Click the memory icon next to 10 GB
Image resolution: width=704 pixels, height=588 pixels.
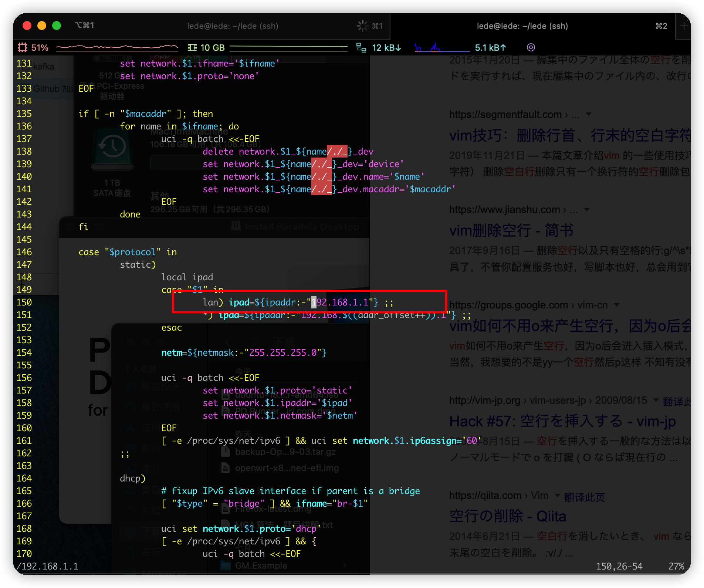tap(192, 48)
